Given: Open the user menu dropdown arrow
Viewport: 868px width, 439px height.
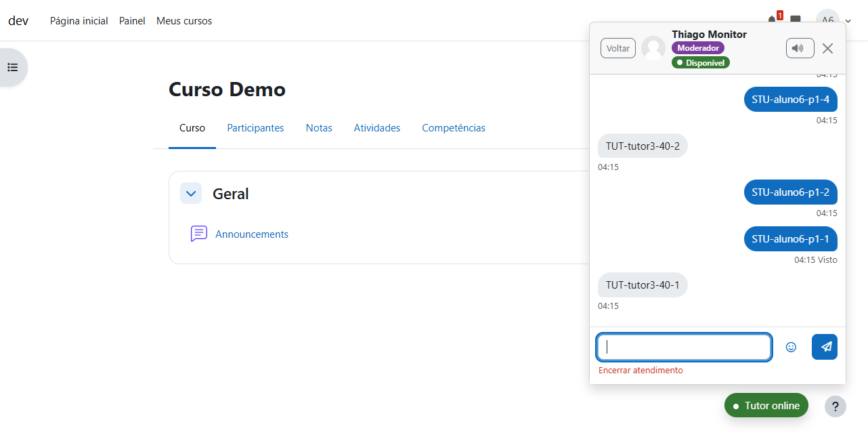Looking at the screenshot, I should [x=848, y=21].
